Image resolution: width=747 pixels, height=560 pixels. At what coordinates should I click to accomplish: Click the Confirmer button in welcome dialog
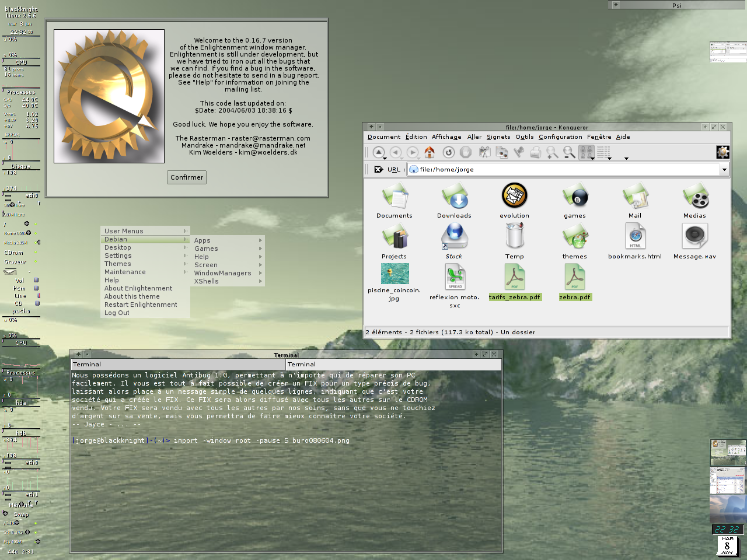click(x=187, y=177)
